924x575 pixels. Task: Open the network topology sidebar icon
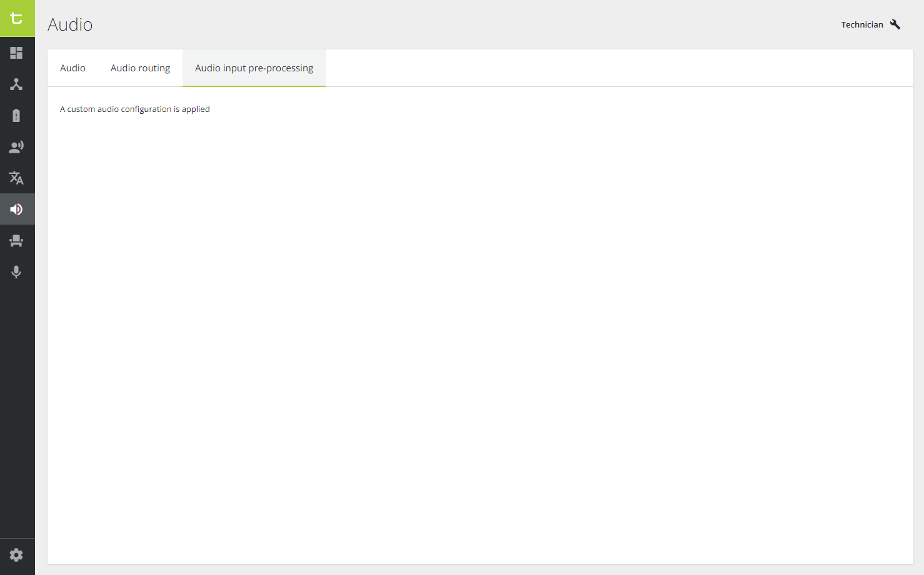(x=17, y=84)
